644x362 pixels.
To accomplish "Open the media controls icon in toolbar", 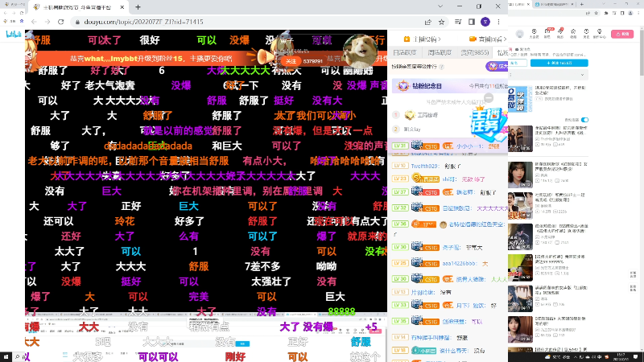I will coord(458,22).
